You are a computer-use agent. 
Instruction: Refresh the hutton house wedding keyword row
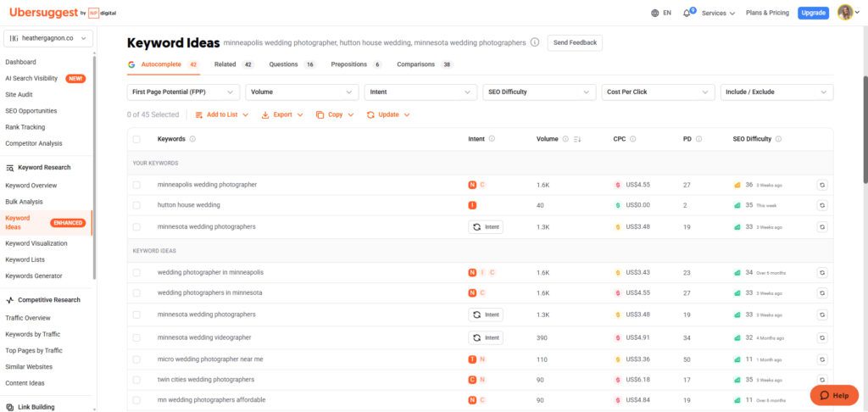pyautogui.click(x=822, y=205)
